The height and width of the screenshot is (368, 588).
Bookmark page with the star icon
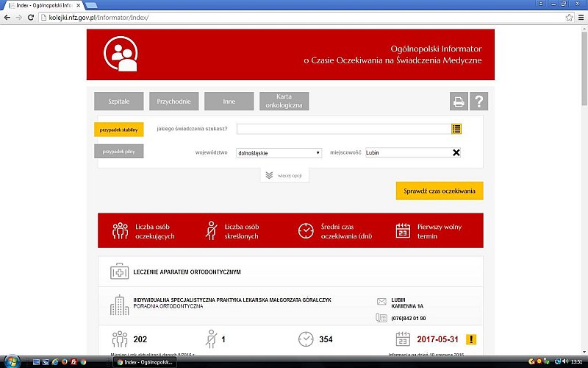click(x=569, y=17)
